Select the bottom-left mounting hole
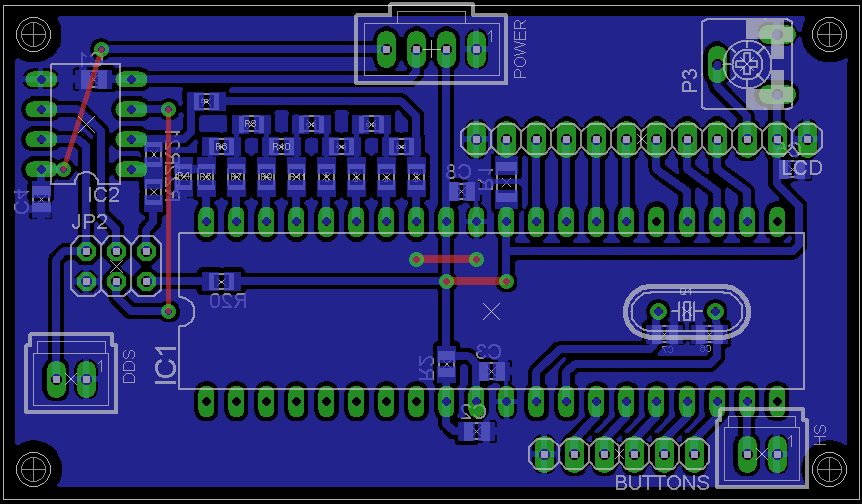Viewport: 862px width, 504px height. 34,469
